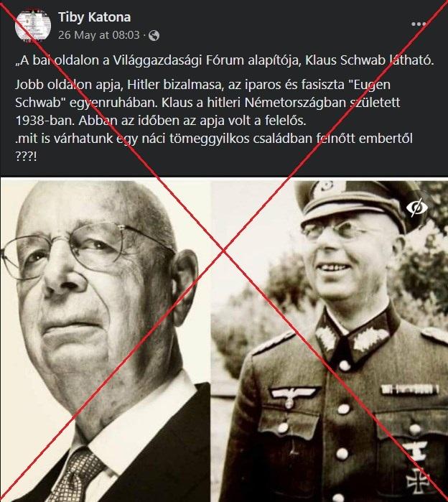The width and height of the screenshot is (448, 502).
Task: Open the three-dots post options menu
Action: click(419, 24)
